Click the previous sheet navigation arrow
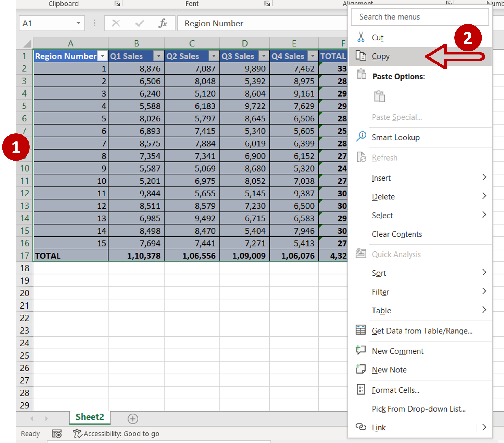 click(32, 419)
